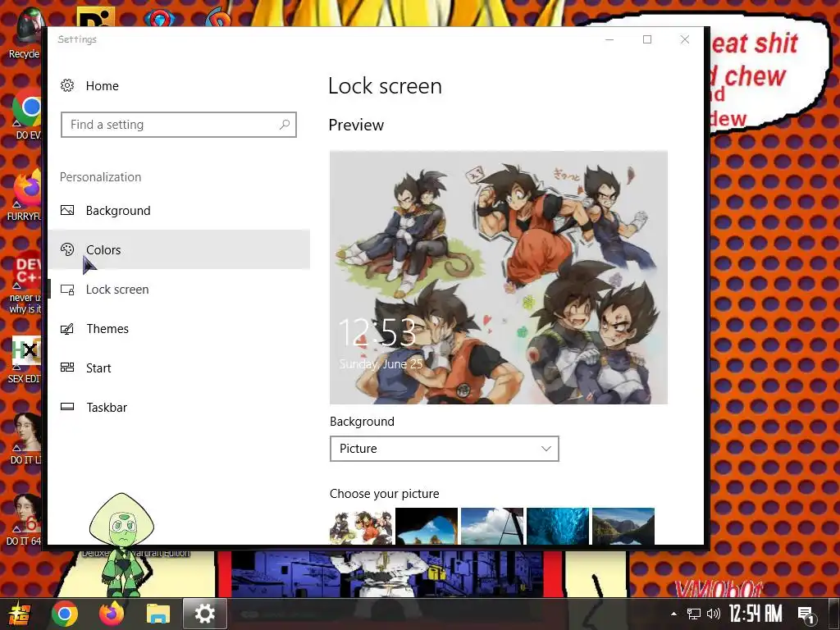This screenshot has height=630, width=840.
Task: Click the Settings gear taskbar button
Action: click(x=204, y=614)
